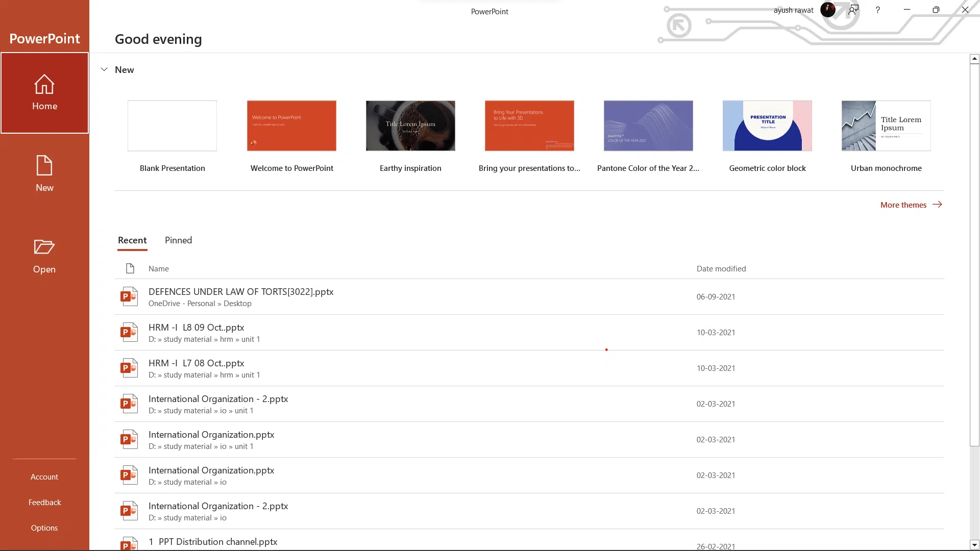This screenshot has height=551, width=980.
Task: Collapse the New section chevron
Action: coord(104,69)
